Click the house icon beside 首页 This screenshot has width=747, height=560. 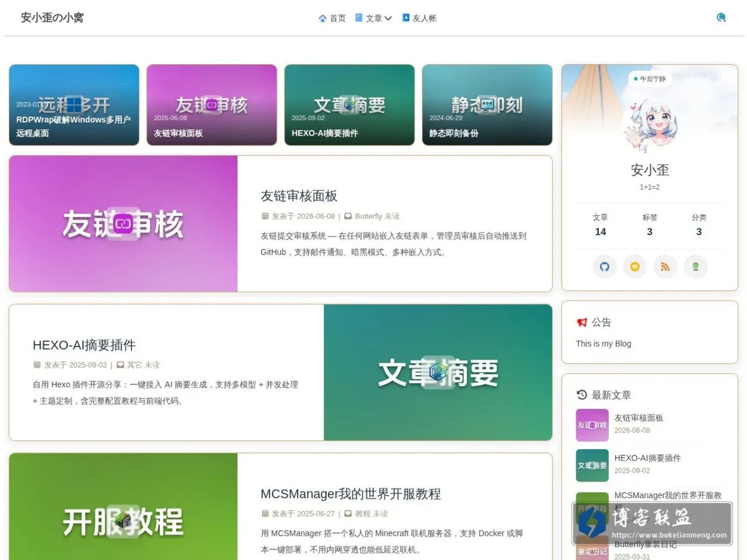point(322,18)
